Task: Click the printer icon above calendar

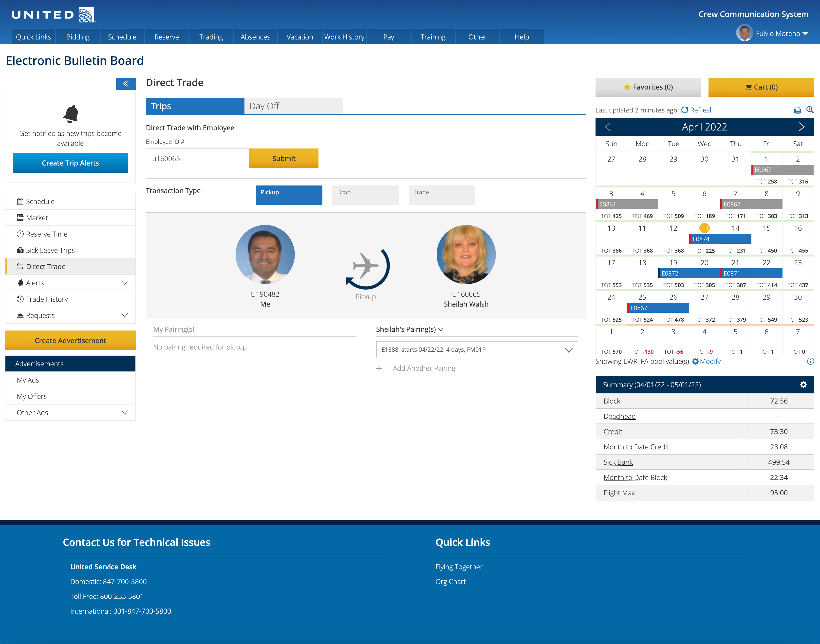Action: 797,110
